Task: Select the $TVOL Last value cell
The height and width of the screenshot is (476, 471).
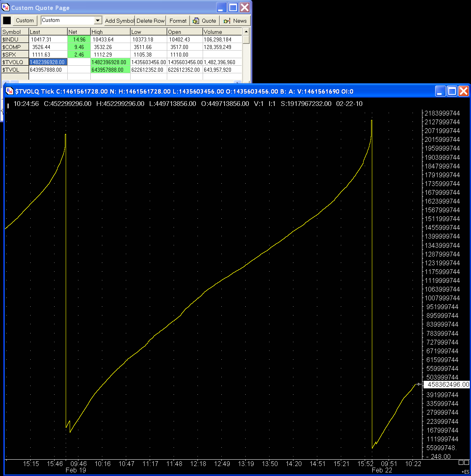Action: tap(48, 70)
